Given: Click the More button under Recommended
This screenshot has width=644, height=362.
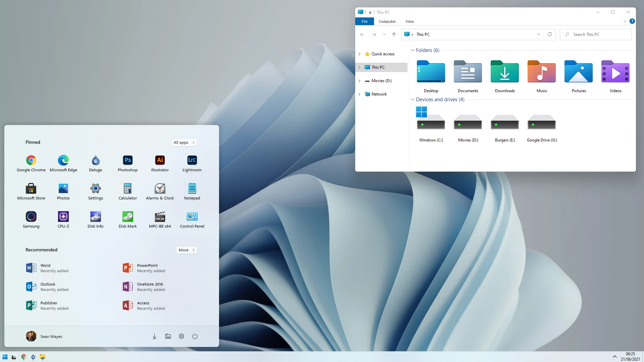Looking at the screenshot, I should [x=186, y=250].
